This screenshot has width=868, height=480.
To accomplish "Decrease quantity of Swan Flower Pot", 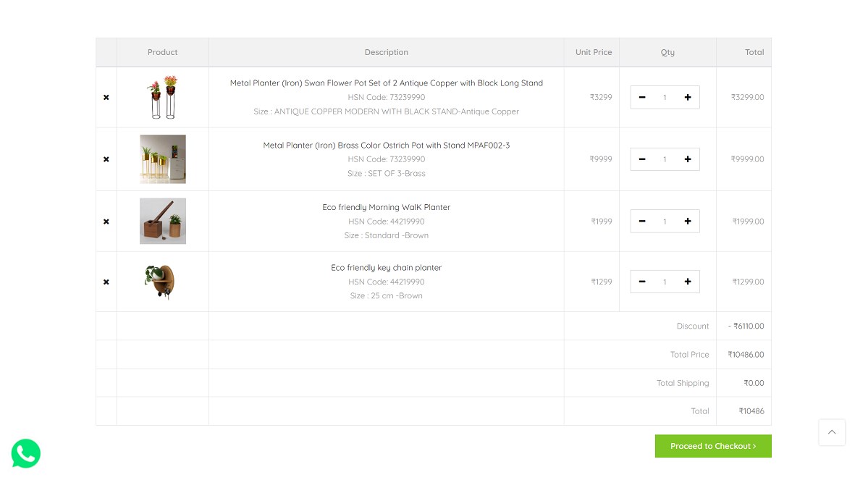I will [x=642, y=97].
